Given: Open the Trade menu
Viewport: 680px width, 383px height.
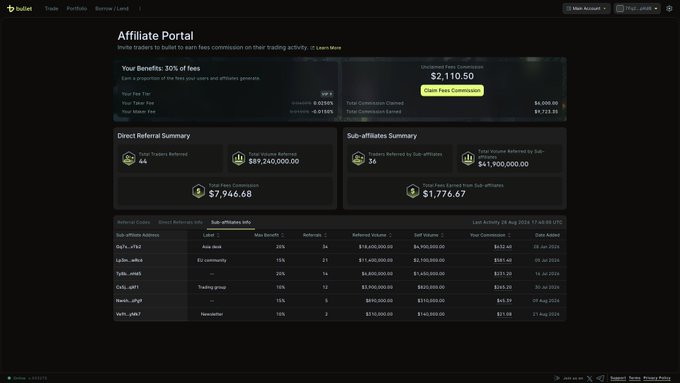Looking at the screenshot, I should click(51, 8).
